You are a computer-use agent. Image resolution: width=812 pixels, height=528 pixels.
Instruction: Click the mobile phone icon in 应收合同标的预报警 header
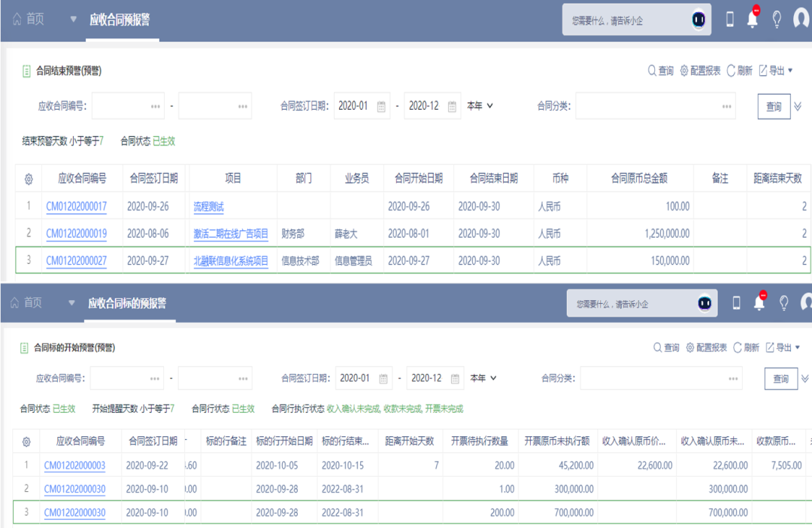pyautogui.click(x=736, y=303)
